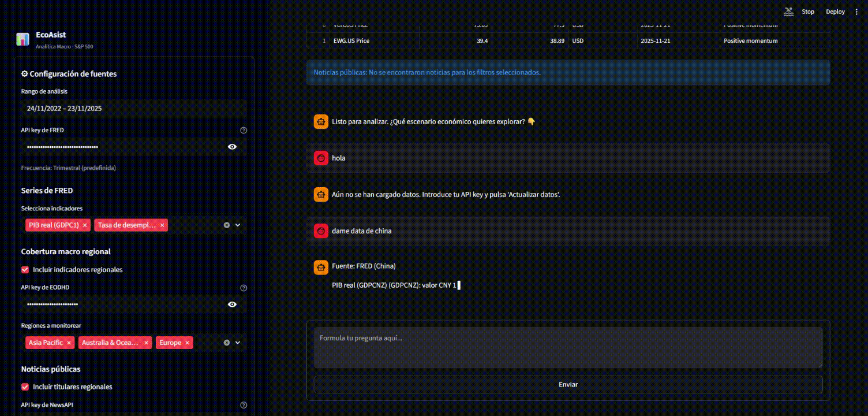Remove the Europe region tag
Image resolution: width=868 pixels, height=416 pixels.
(188, 343)
